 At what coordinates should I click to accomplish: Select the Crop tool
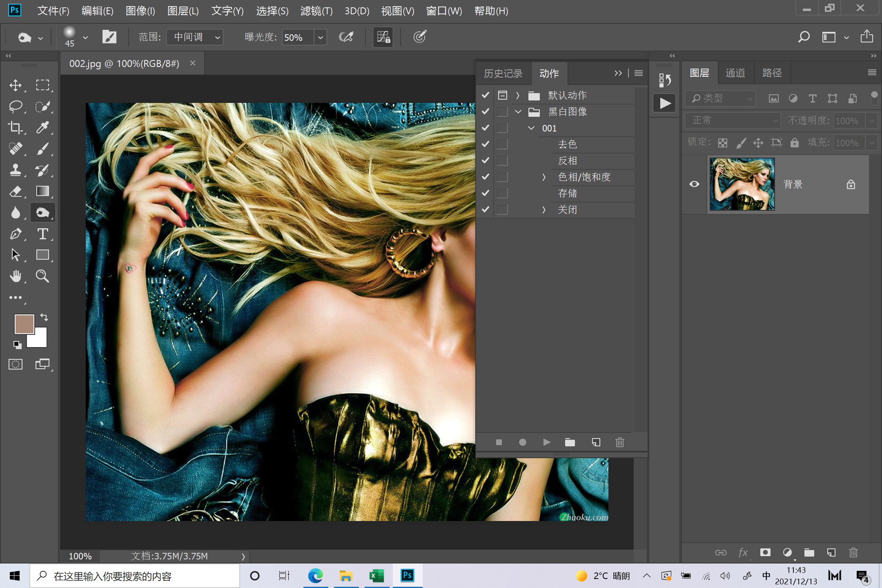click(x=16, y=127)
